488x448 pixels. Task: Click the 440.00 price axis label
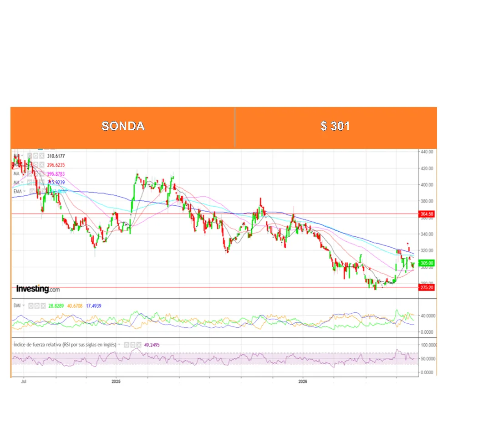[427, 152]
